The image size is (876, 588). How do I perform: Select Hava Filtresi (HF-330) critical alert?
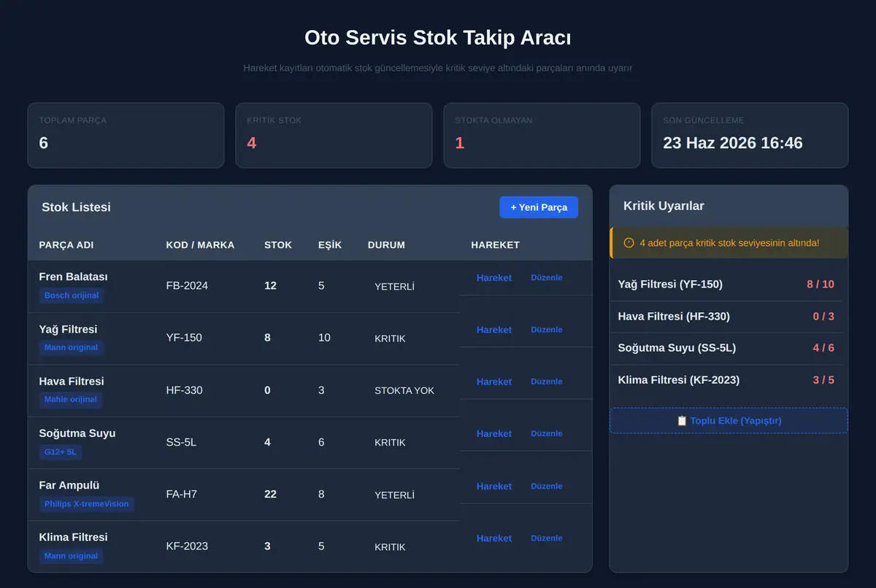[726, 317]
